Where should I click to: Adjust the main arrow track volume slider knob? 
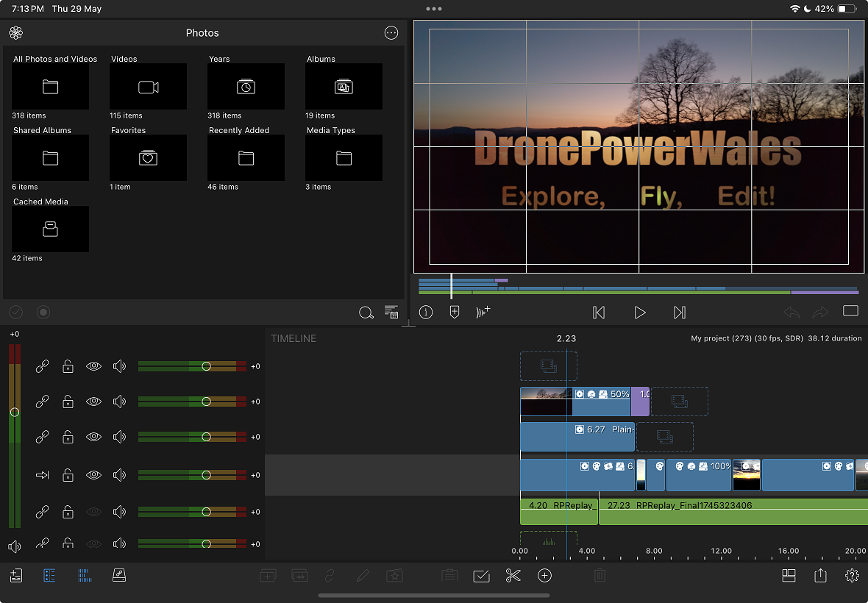click(206, 474)
